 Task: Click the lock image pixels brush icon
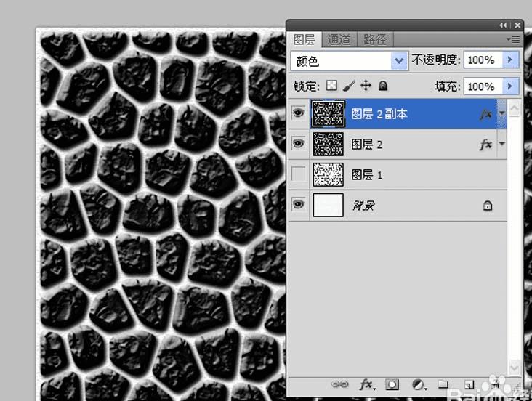[x=348, y=86]
